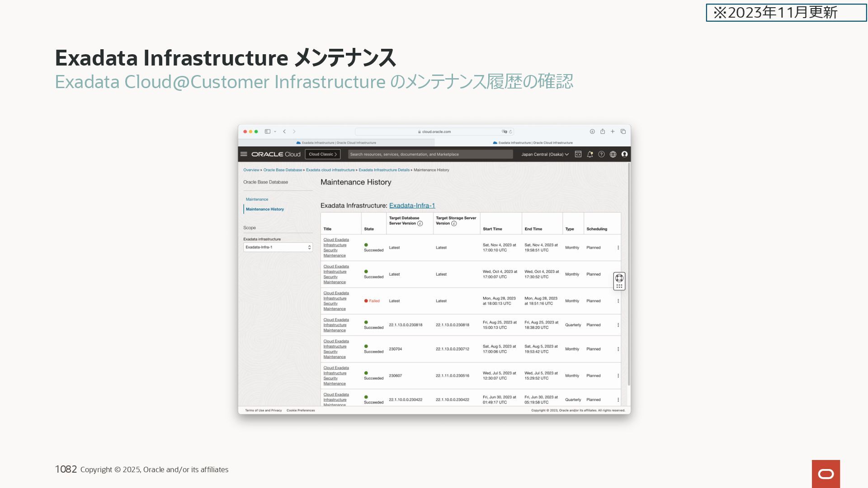
Task: Click the floating support lifebuoy widget
Action: tap(619, 278)
